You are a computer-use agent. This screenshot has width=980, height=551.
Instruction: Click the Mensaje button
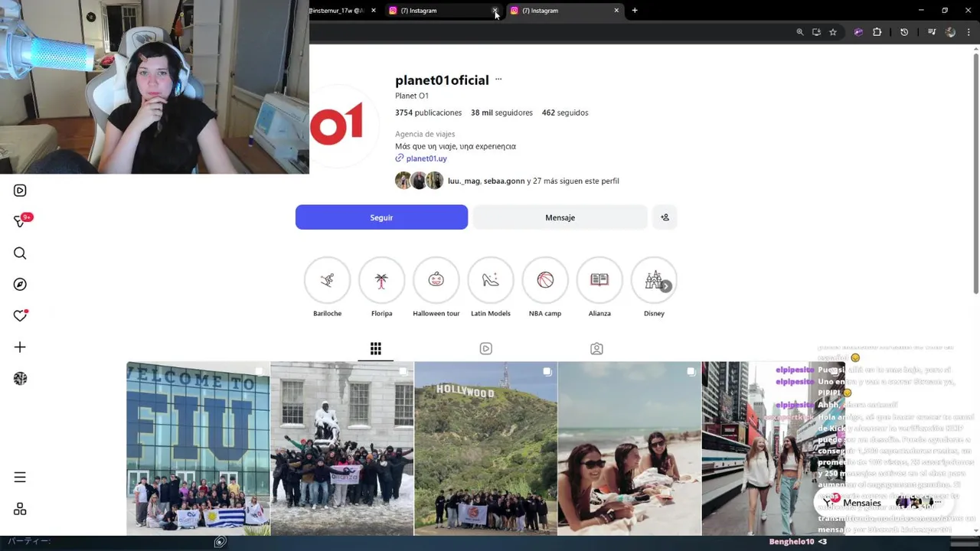tap(560, 217)
